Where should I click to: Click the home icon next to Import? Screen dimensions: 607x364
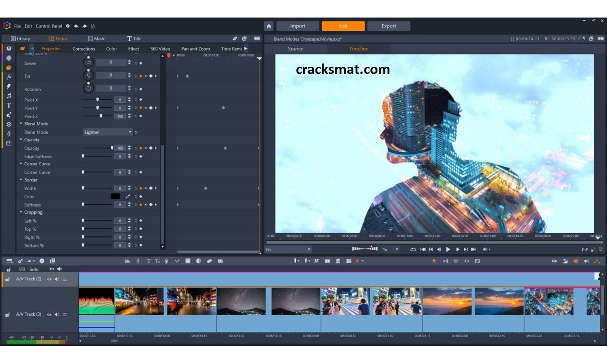pos(269,26)
